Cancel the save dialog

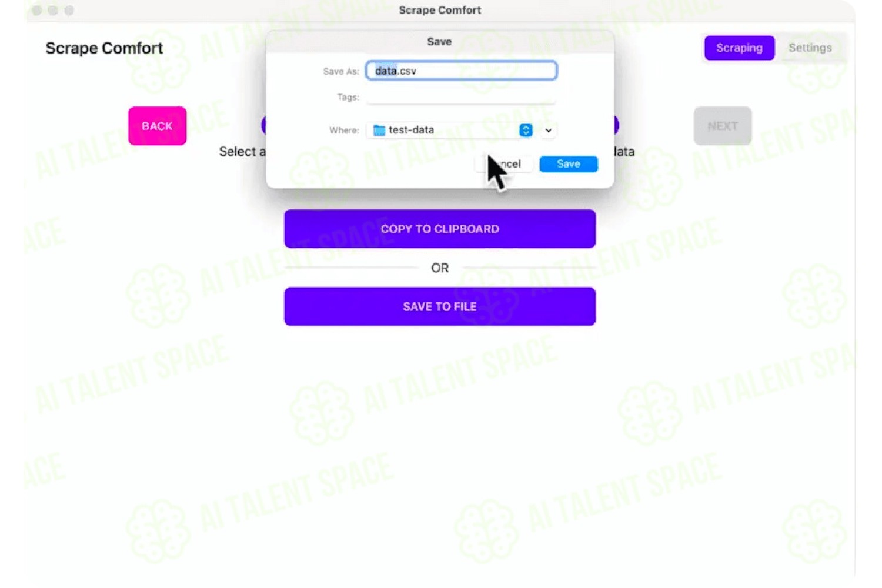tap(505, 163)
